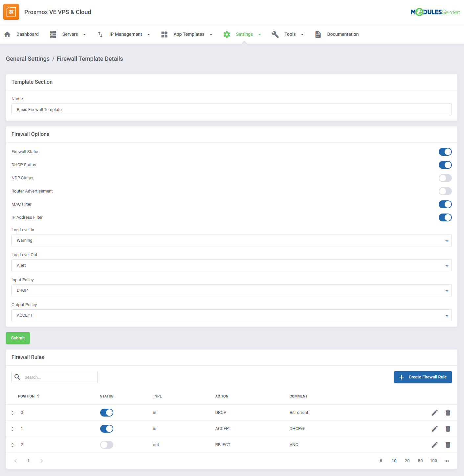Enable the VNC firewall rule status toggle
The image size is (464, 476).
(106, 444)
